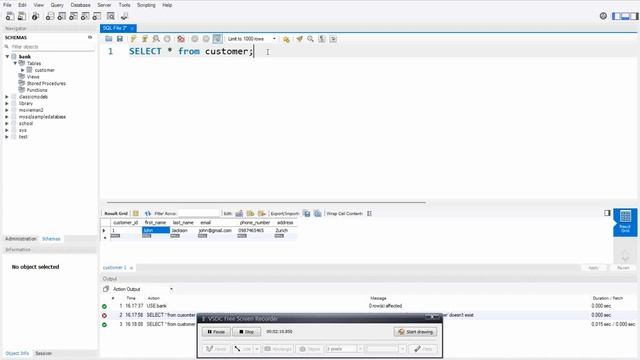
Task: Create new function icon in main toolbar
Action: pos(97,16)
